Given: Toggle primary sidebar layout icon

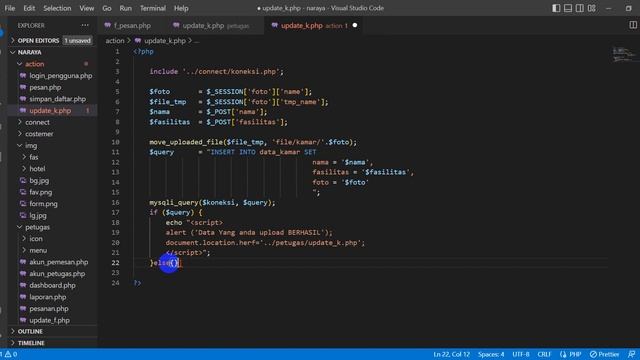Looking at the screenshot, I should [x=556, y=8].
